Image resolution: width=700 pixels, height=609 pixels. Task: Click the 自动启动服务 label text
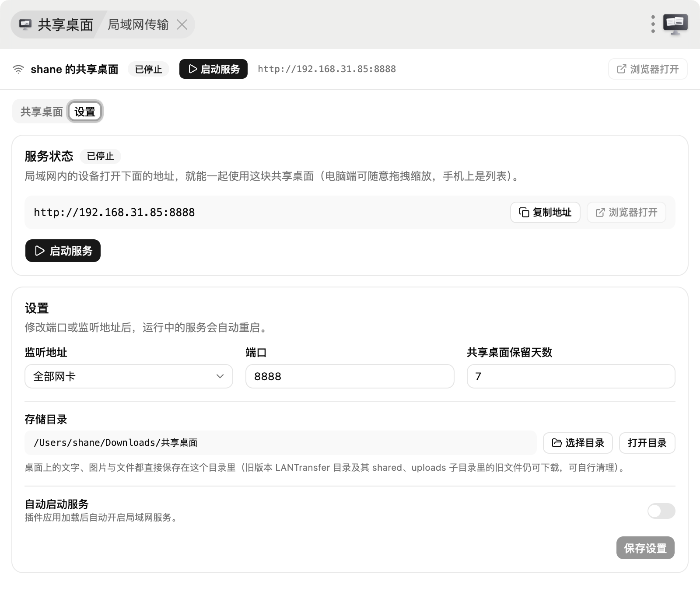point(57,504)
